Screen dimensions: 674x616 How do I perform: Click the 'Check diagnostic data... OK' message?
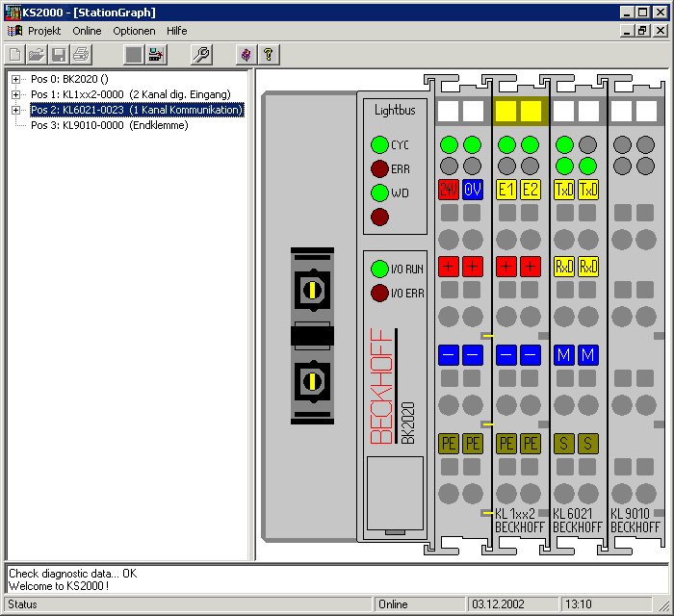(72, 574)
